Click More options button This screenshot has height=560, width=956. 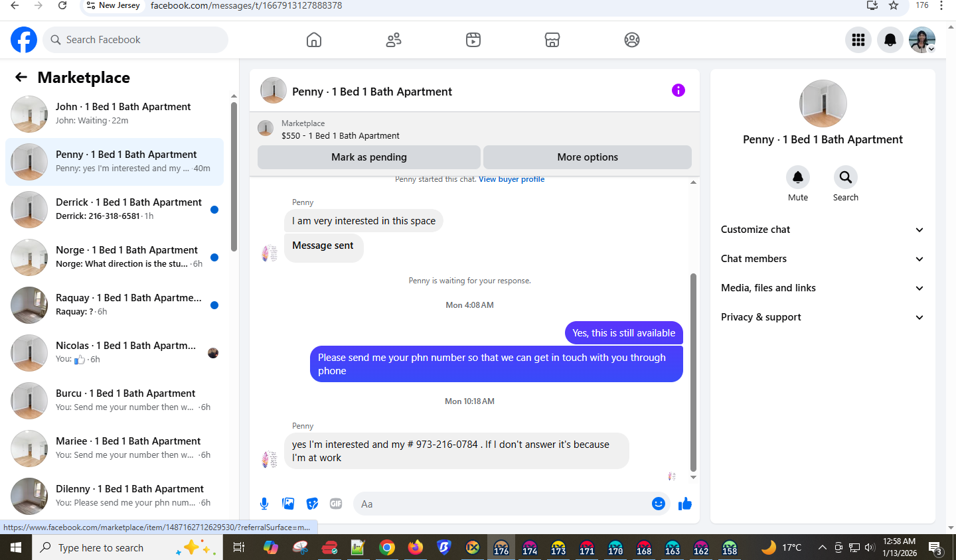click(588, 157)
